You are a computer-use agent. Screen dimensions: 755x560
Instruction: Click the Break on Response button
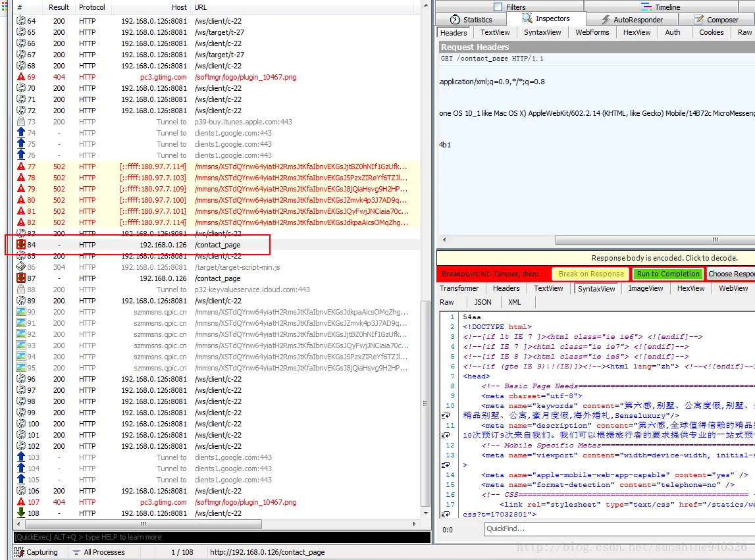tap(591, 274)
